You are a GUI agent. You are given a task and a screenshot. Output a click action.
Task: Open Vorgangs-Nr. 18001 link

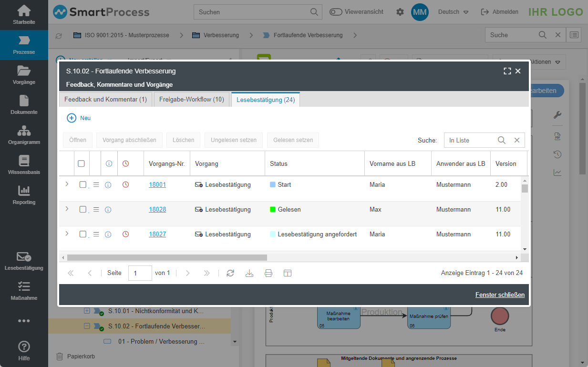tap(157, 184)
